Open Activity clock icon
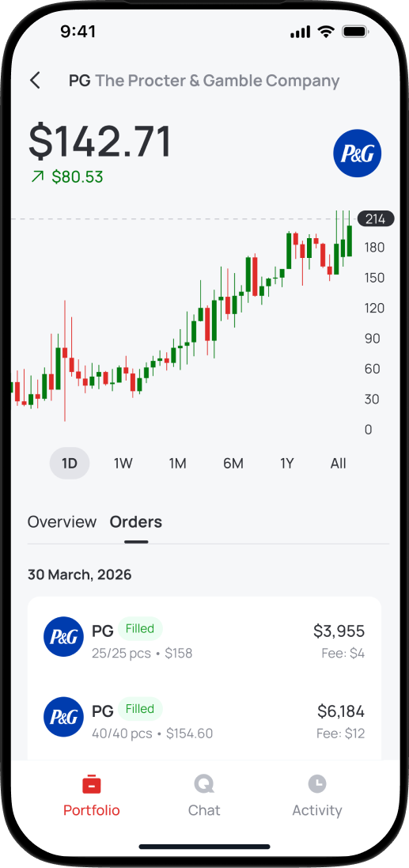 (317, 784)
